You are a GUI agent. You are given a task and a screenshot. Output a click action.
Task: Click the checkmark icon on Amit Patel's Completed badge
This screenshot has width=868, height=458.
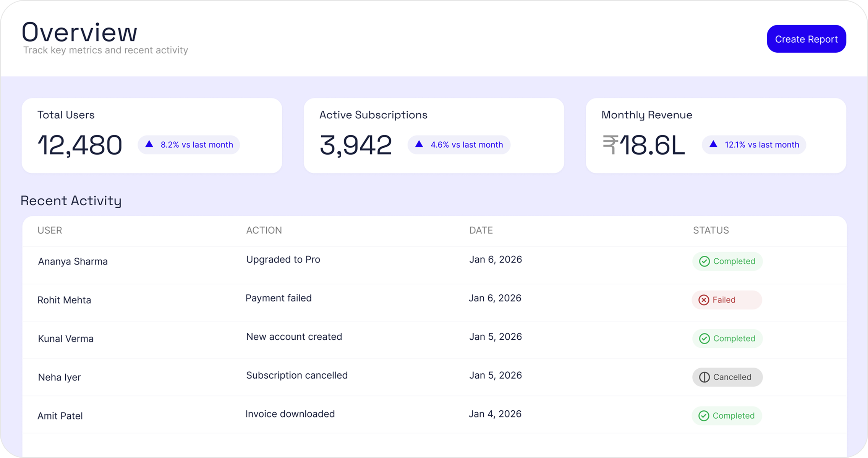(x=704, y=416)
